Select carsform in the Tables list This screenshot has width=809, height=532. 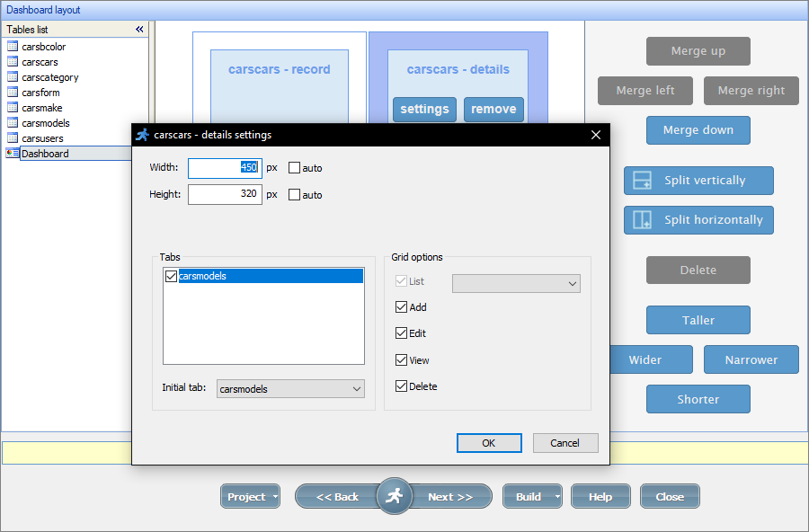[40, 92]
